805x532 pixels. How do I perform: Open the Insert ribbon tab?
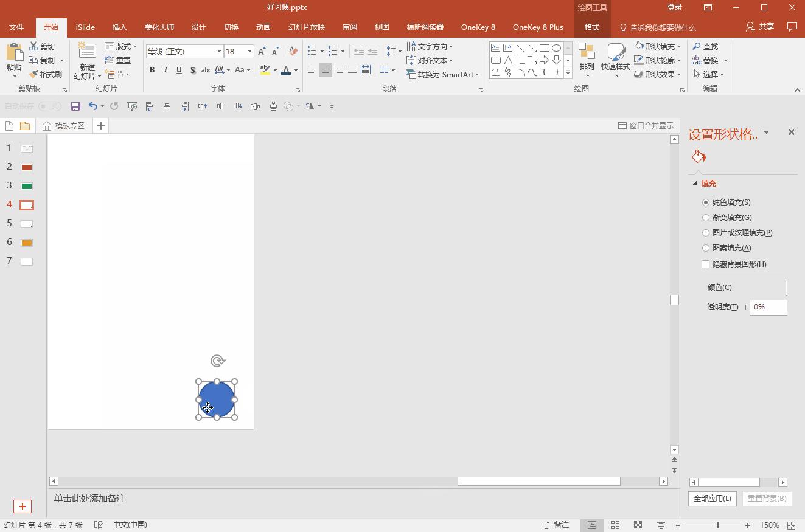pos(119,27)
